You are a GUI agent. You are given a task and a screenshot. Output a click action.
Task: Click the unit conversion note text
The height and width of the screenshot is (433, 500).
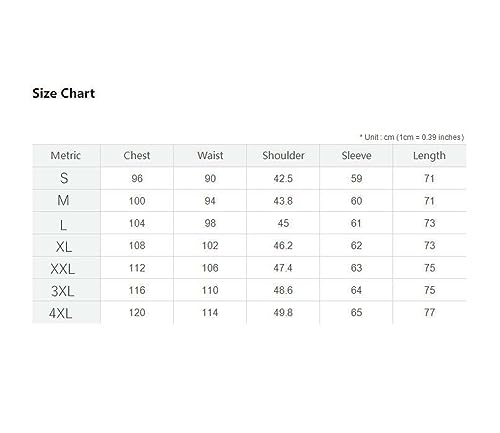coord(412,137)
